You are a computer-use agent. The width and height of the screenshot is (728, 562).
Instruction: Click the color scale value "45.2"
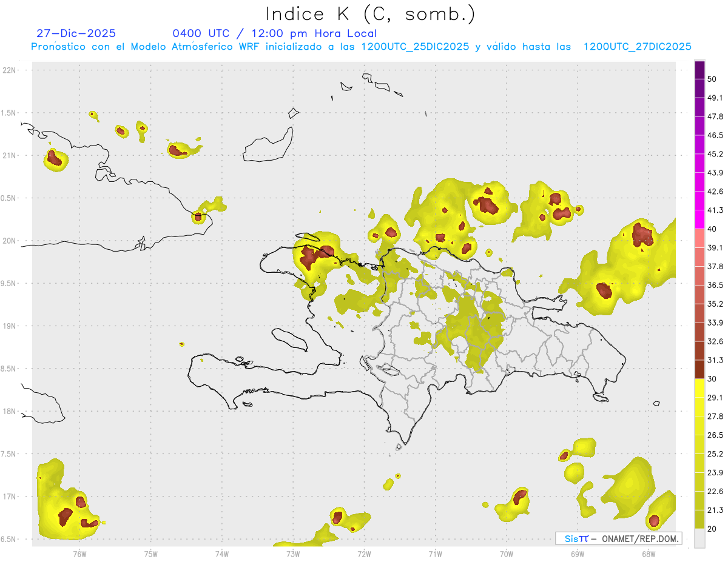715,154
